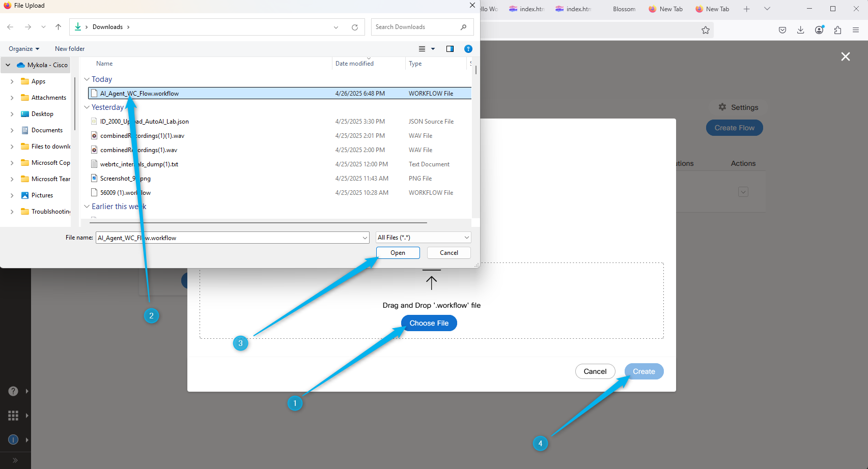The image size is (868, 469).
Task: Open the Firefox hamburger menu
Action: pyautogui.click(x=856, y=30)
